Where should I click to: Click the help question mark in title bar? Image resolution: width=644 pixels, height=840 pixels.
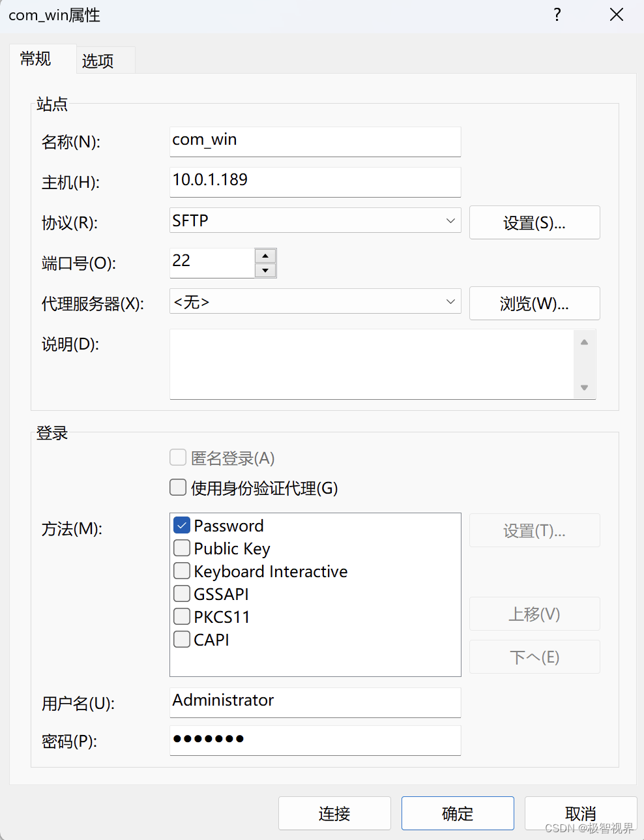[x=557, y=15]
